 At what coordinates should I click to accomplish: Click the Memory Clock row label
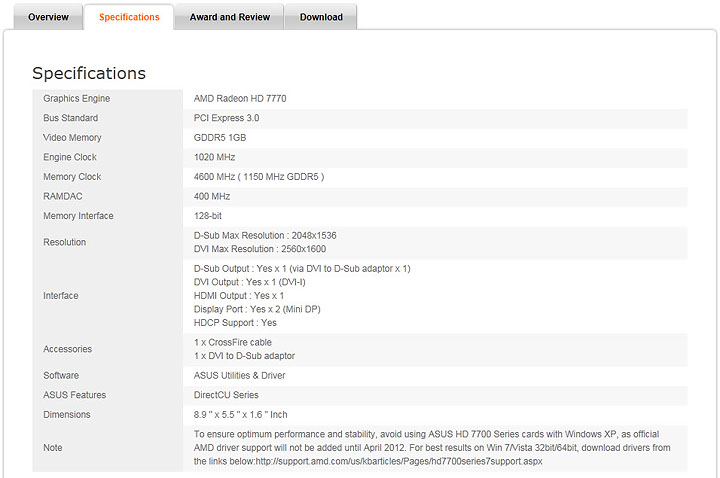(x=72, y=177)
